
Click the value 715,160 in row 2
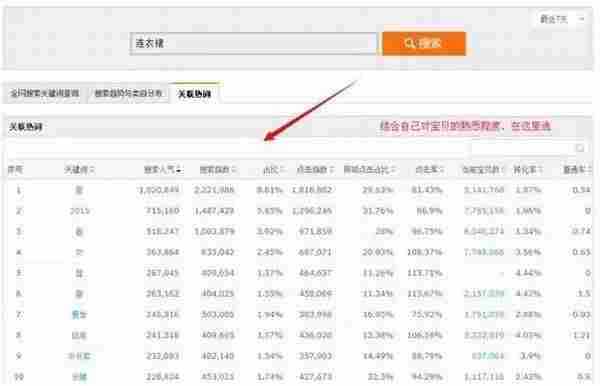(163, 211)
